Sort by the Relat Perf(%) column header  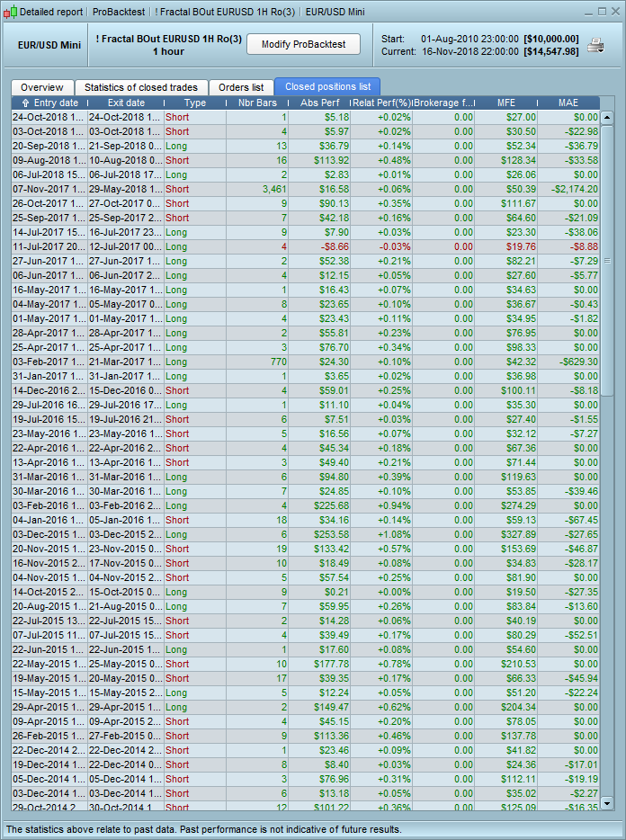point(381,103)
